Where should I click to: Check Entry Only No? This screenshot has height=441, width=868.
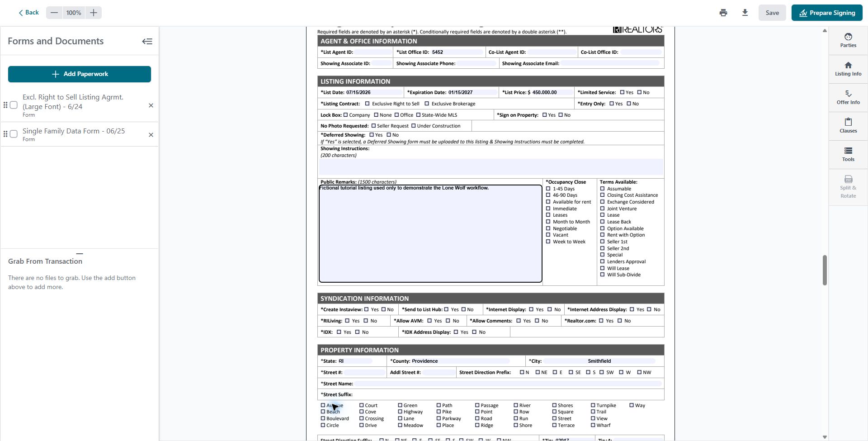click(628, 104)
